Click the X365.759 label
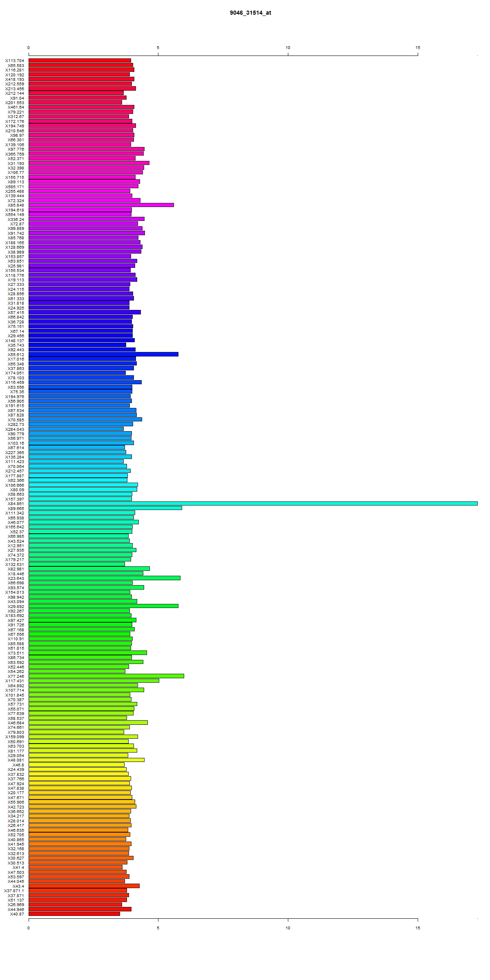The width and height of the screenshot is (490, 980). [x=15, y=154]
